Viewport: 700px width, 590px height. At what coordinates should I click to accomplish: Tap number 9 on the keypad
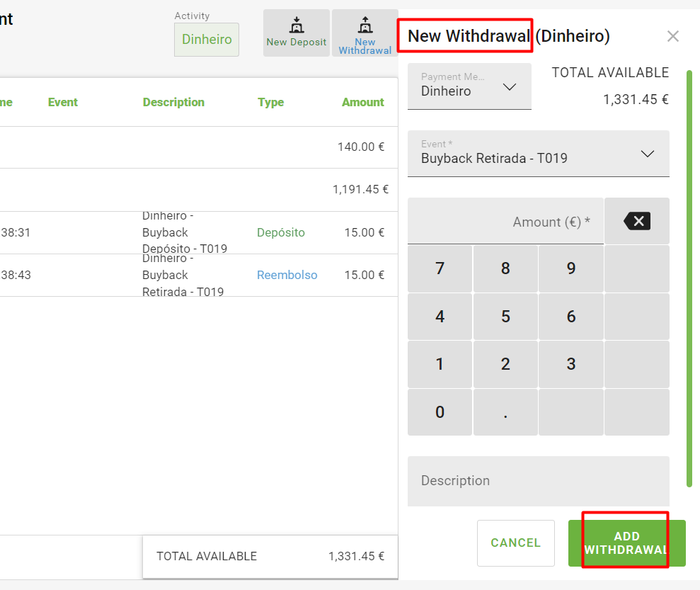pos(571,268)
